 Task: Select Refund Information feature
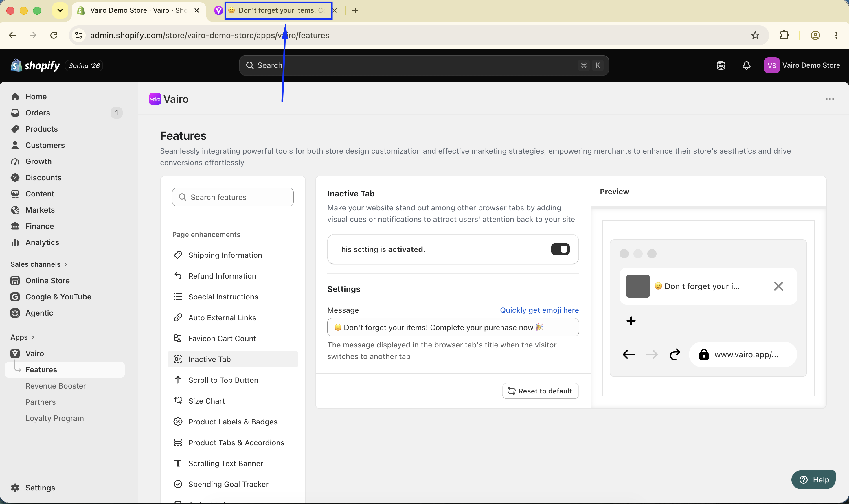pos(233,276)
